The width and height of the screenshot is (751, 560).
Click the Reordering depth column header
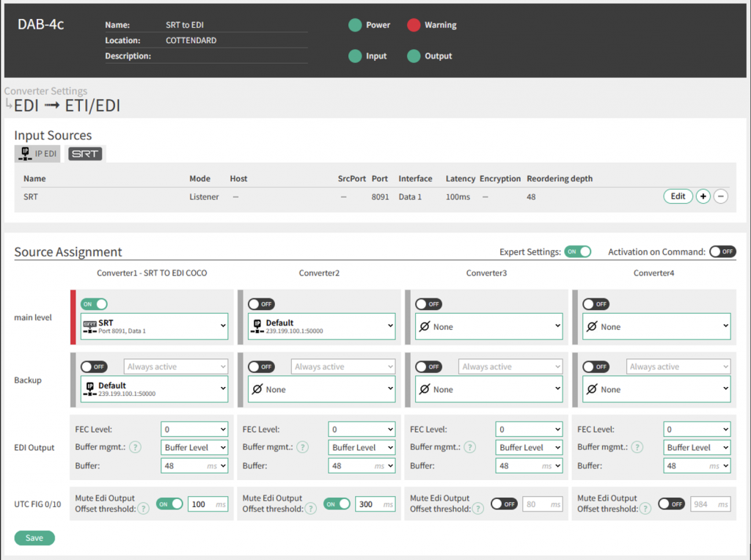(x=560, y=179)
